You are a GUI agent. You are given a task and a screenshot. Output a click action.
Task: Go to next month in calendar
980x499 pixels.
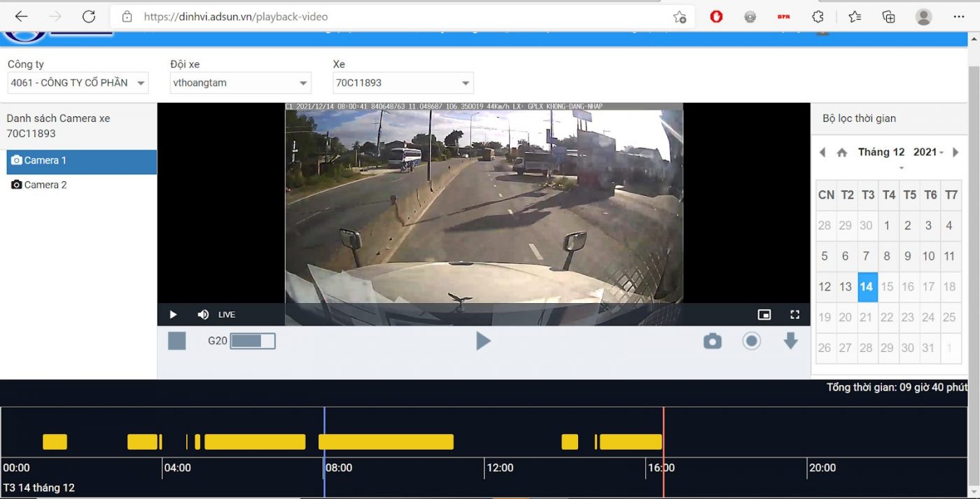(x=955, y=153)
